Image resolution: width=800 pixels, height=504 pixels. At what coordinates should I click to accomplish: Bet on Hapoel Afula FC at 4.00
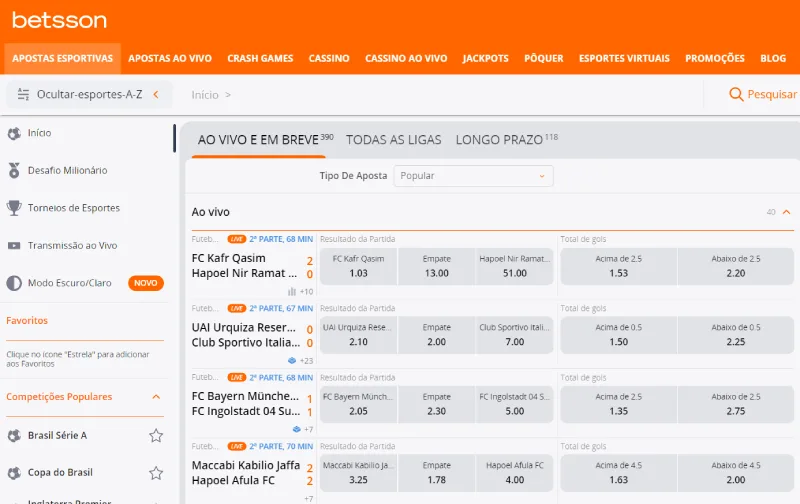pos(514,473)
